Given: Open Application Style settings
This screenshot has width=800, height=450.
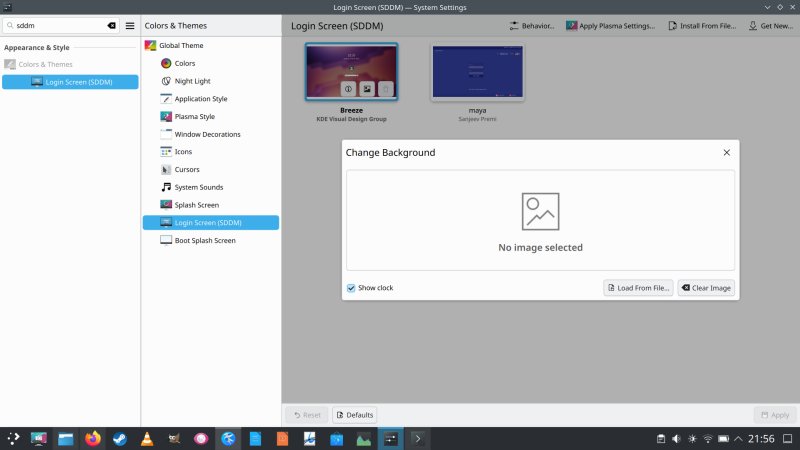Looking at the screenshot, I should (x=211, y=98).
